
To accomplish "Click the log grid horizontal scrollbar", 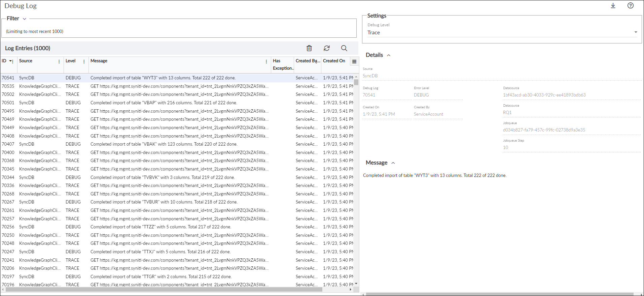I will (x=164, y=289).
